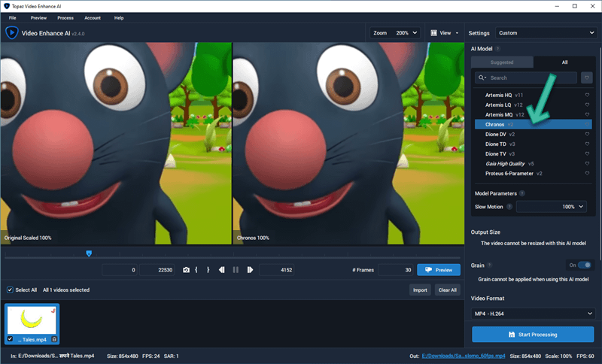Delete Tales.mp4 with trash icon

pos(54,339)
